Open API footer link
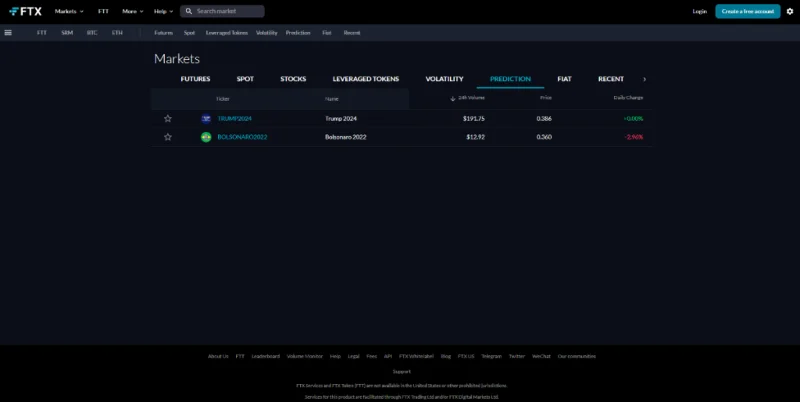 pos(388,356)
